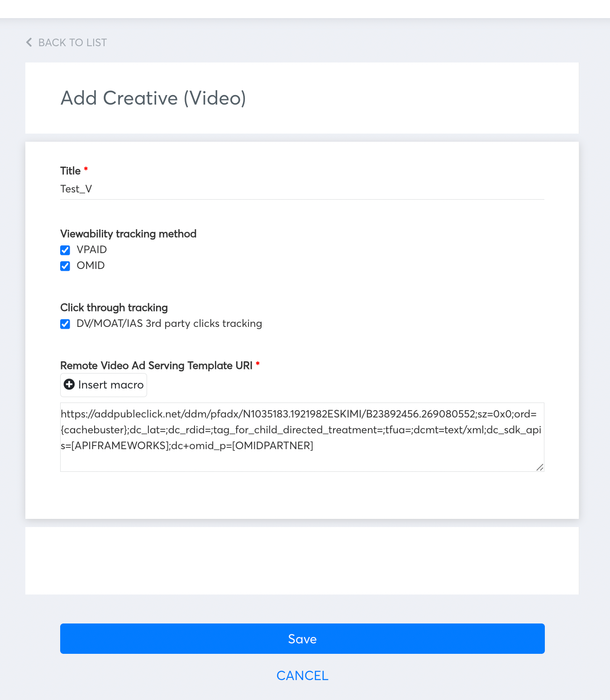The width and height of the screenshot is (610, 700).
Task: Click the VPAID label text
Action: coord(92,250)
